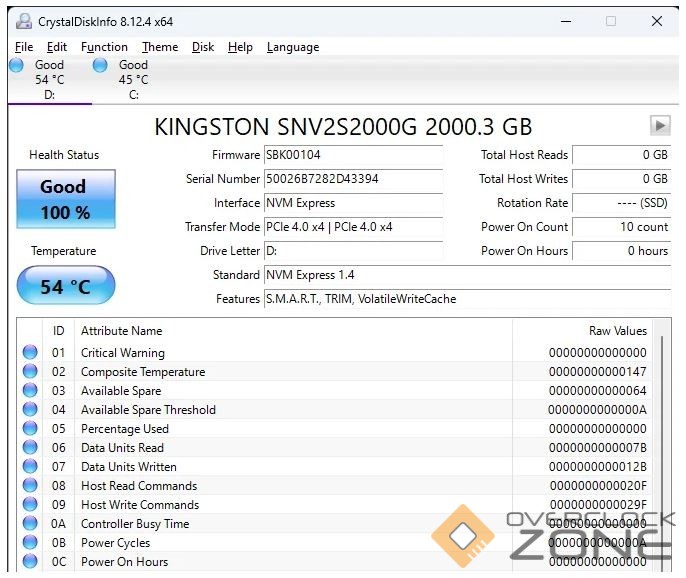The width and height of the screenshot is (686, 578).
Task: Click the C: drive blue status orb
Action: (100, 65)
